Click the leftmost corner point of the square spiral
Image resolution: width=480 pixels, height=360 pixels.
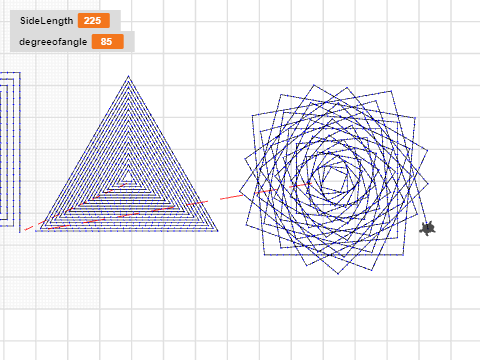(x=240, y=191)
